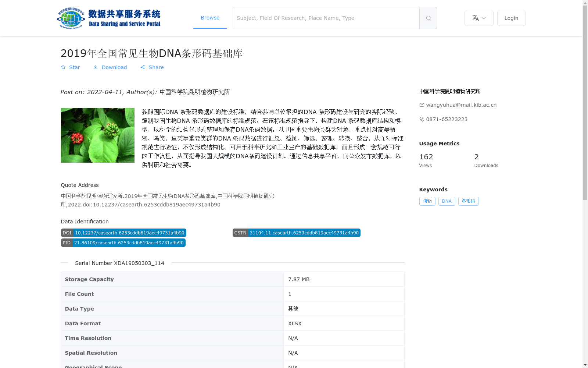Click the Quote Address citation text
This screenshot has height=368, width=588.
168,200
